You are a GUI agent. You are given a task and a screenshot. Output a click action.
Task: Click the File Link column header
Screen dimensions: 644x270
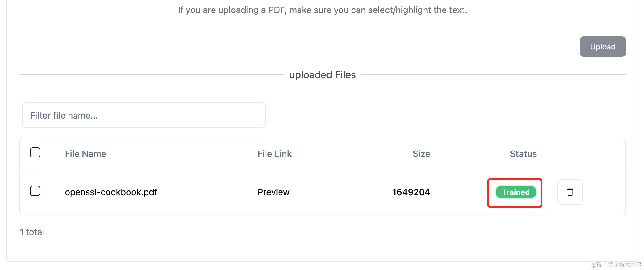click(274, 154)
